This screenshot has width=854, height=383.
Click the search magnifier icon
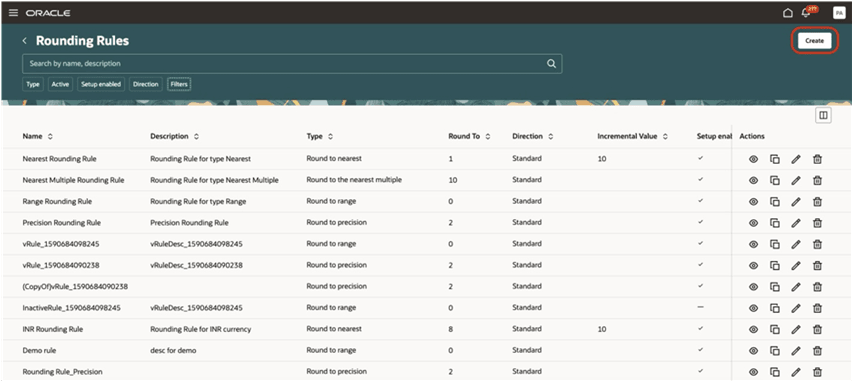(x=551, y=64)
